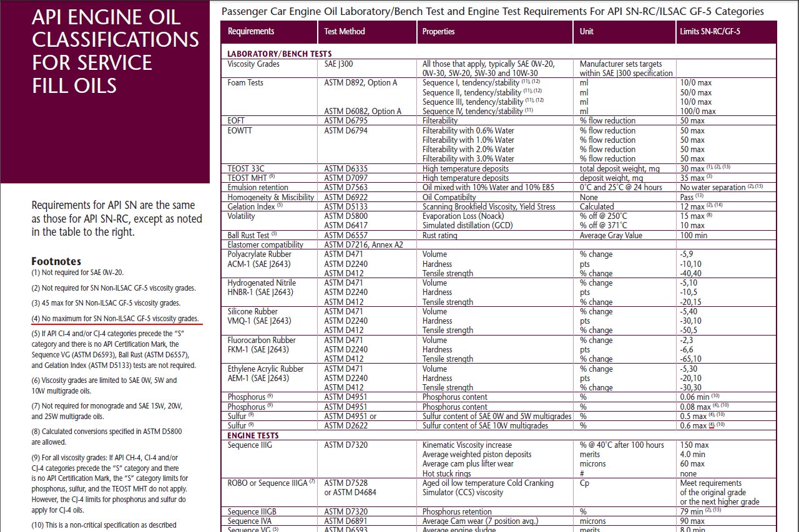This screenshot has width=799, height=532.
Task: Click 'Average Cam wear (7 position avg.)' cell
Action: pyautogui.click(x=479, y=521)
